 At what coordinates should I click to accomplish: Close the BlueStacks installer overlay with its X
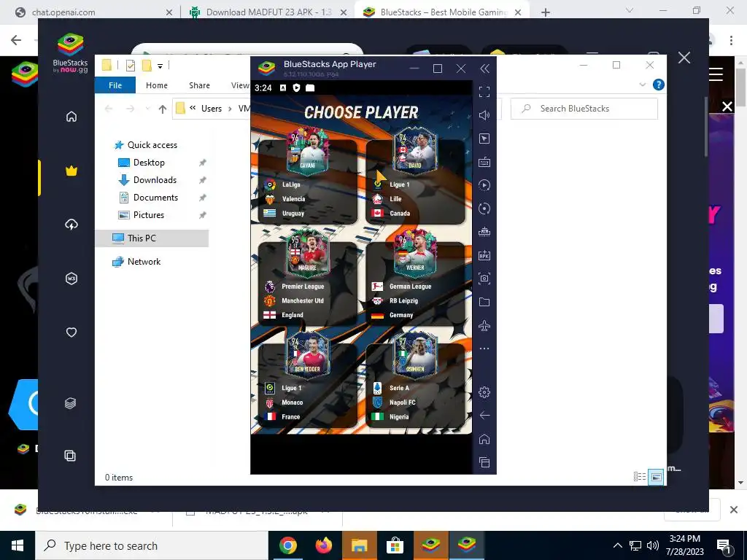pyautogui.click(x=684, y=58)
